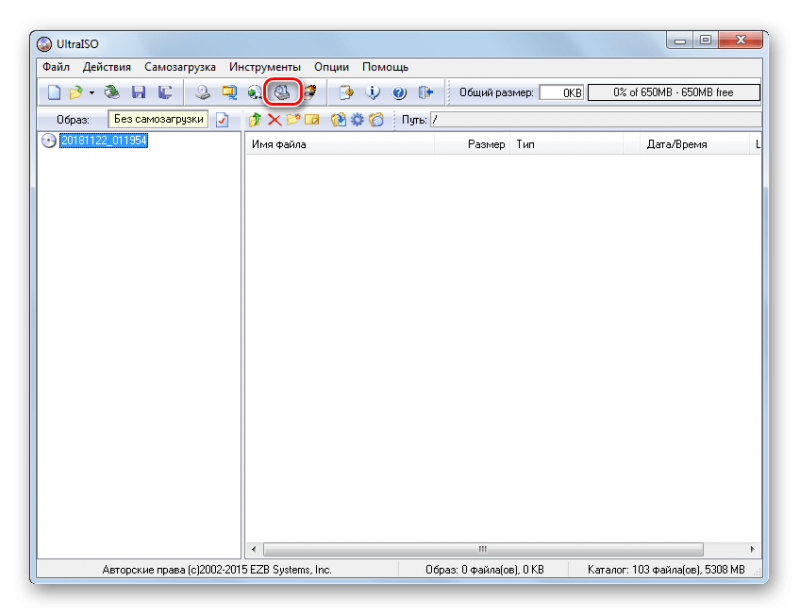Click the blue gear settings icon
The width and height of the screenshot is (800, 615).
point(357,120)
